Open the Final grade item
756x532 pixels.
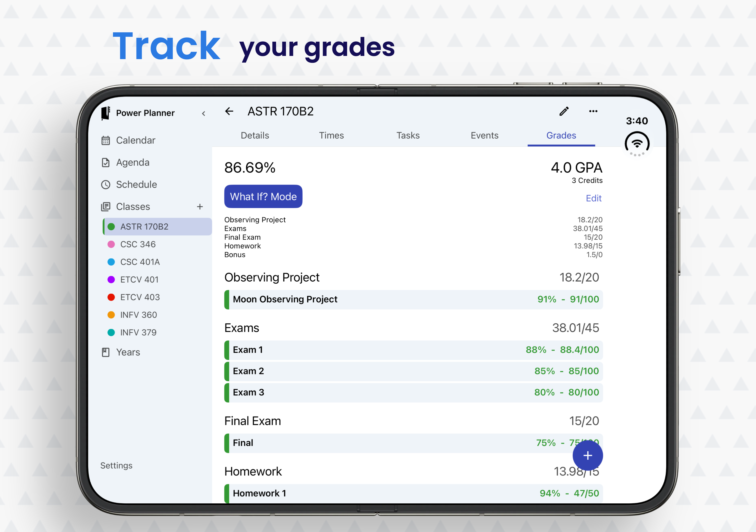tap(414, 443)
